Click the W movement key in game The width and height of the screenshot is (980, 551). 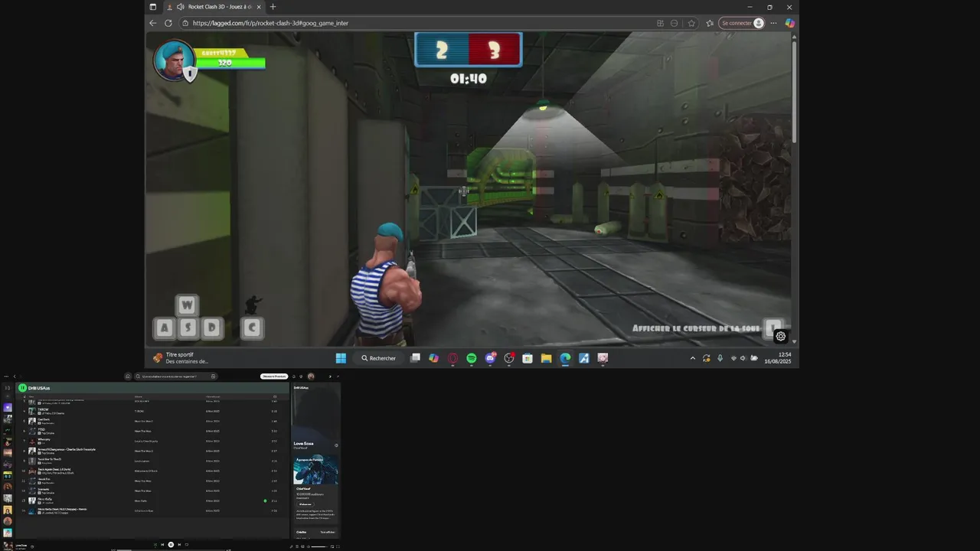point(187,305)
